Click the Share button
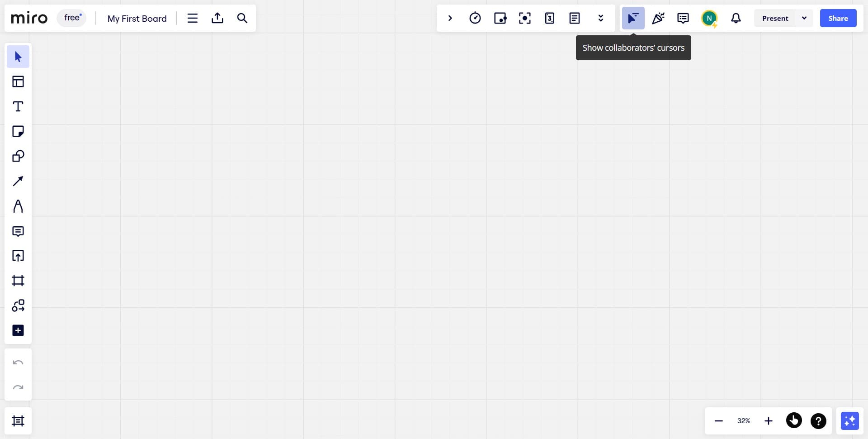868x439 pixels. (838, 18)
